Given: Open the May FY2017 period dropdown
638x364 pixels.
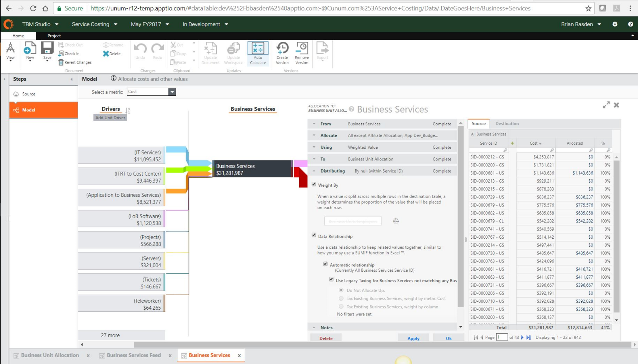Looking at the screenshot, I should pyautogui.click(x=150, y=24).
